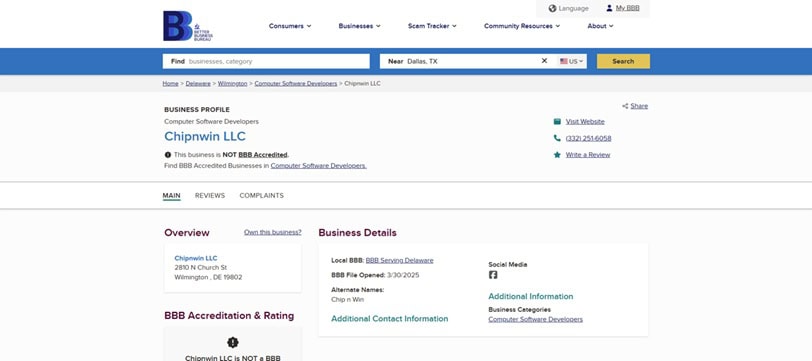
Task: Click the phone icon
Action: [557, 138]
